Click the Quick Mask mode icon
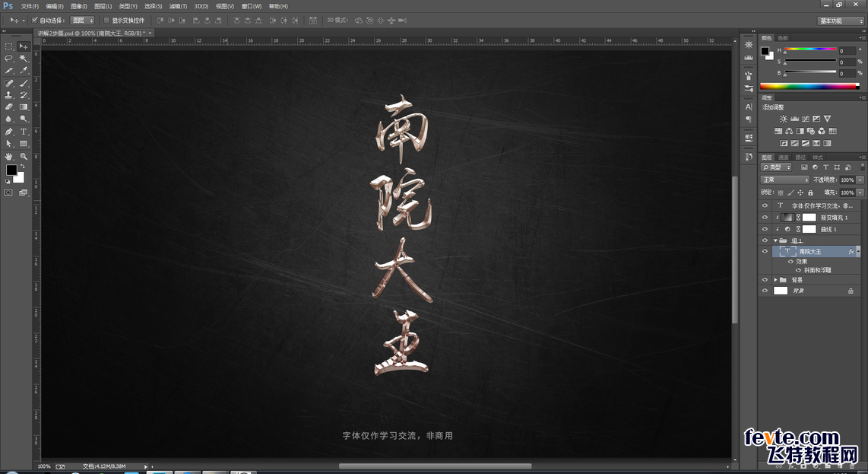 pos(8,192)
